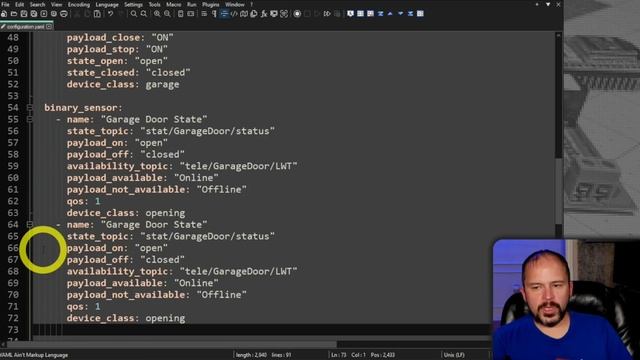This screenshot has width=640, height=360.
Task: Show the Document Map panel icon
Action: (x=244, y=14)
